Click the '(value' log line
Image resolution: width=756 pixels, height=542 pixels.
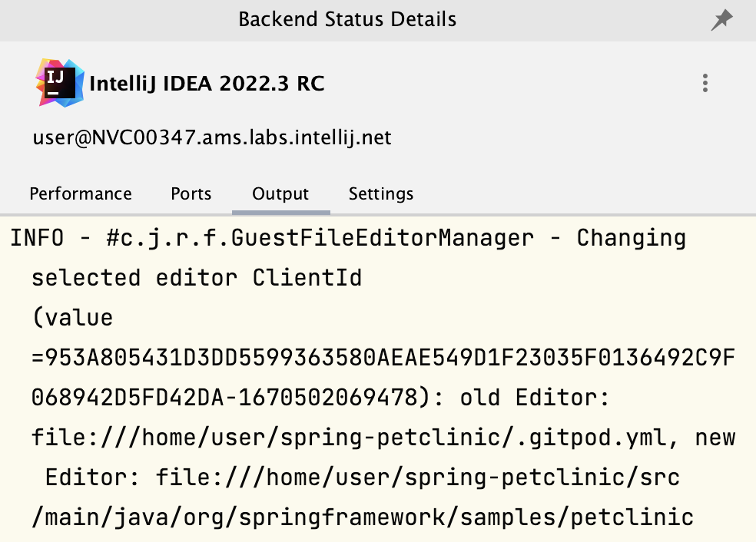tap(72, 318)
